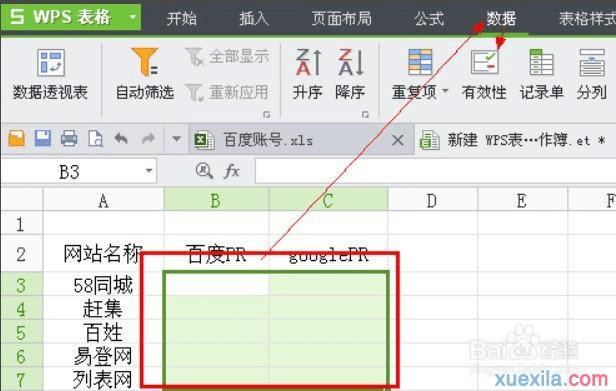Image resolution: width=616 pixels, height=391 pixels.
Task: Open the 表格样式 ribbon tab
Action: coord(587,18)
